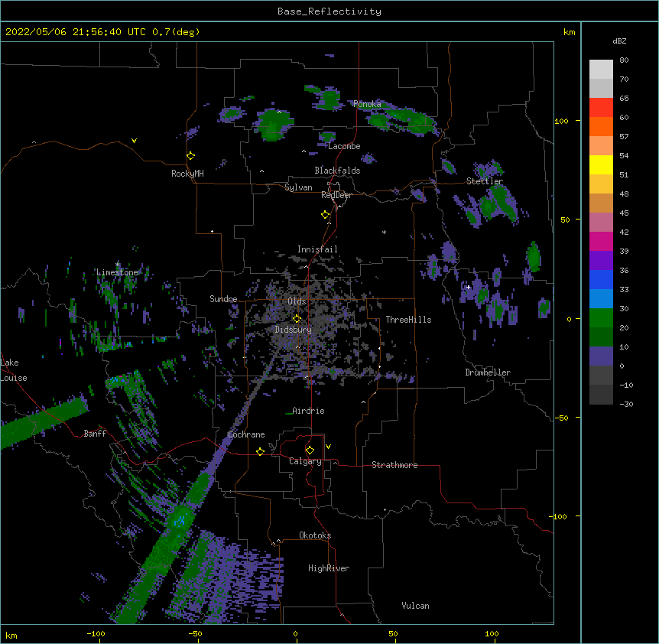Click the yellow V marker east of Calgary

[x=328, y=447]
